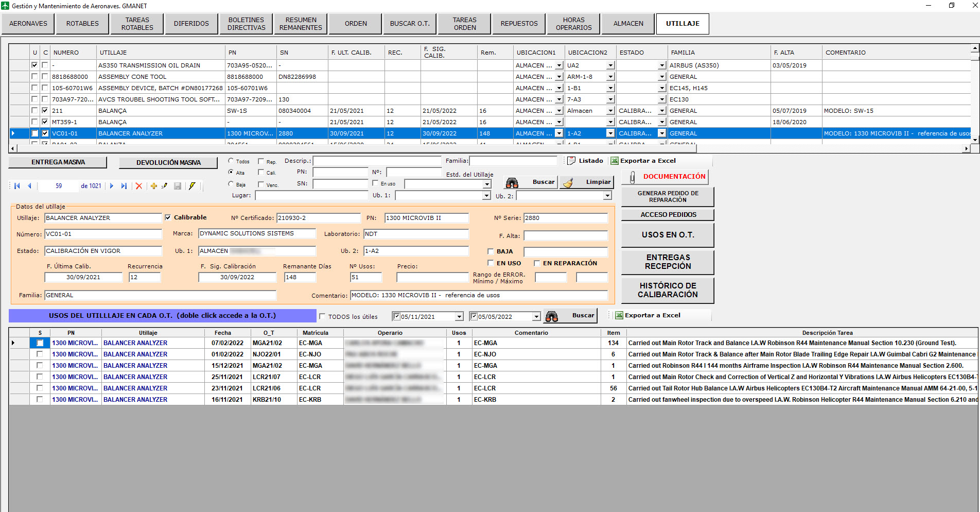
Task: Add new record with yellow plus icon
Action: coord(153,186)
